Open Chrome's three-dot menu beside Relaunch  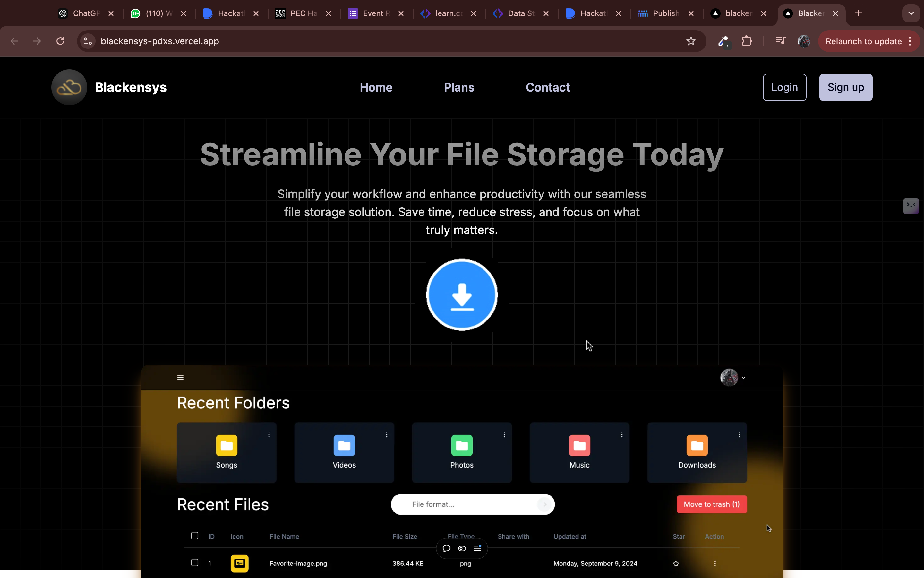[x=910, y=41]
